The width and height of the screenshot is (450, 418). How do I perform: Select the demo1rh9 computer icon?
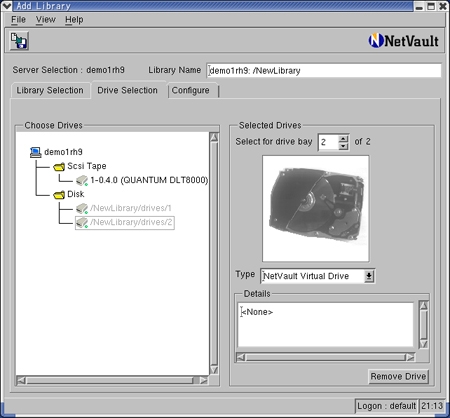(35, 152)
